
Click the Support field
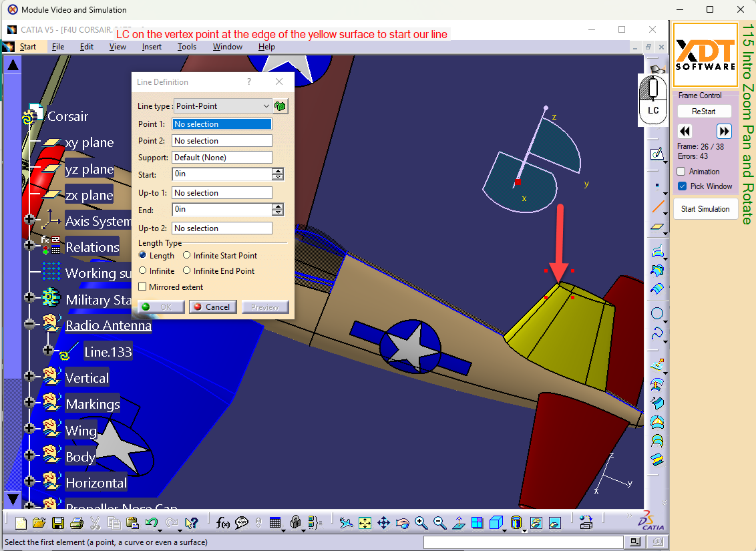pyautogui.click(x=222, y=158)
